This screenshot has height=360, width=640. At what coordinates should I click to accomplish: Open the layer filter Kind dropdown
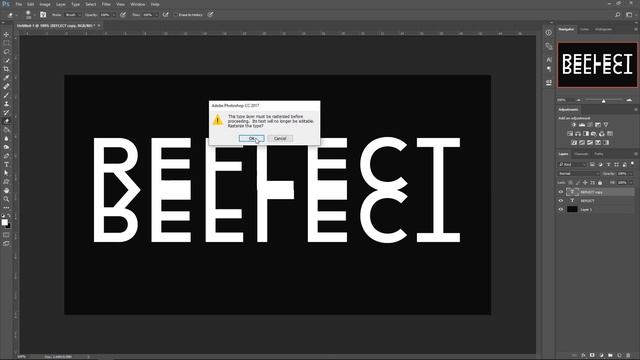click(573, 164)
